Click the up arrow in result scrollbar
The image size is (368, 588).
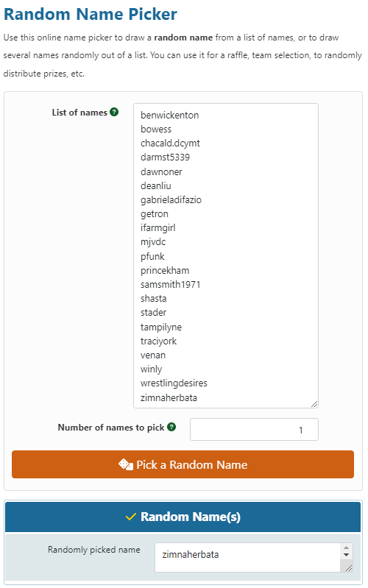[x=346, y=548]
